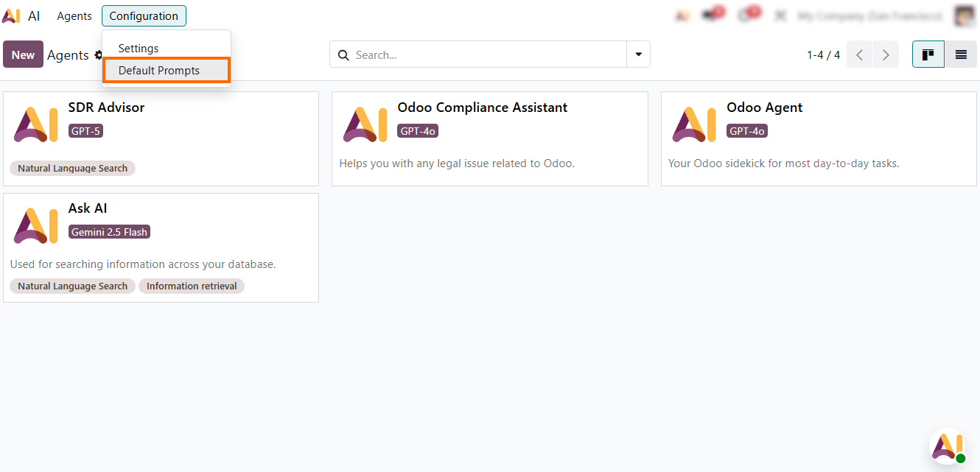Select Default Prompts from Configuration menu

(x=159, y=71)
